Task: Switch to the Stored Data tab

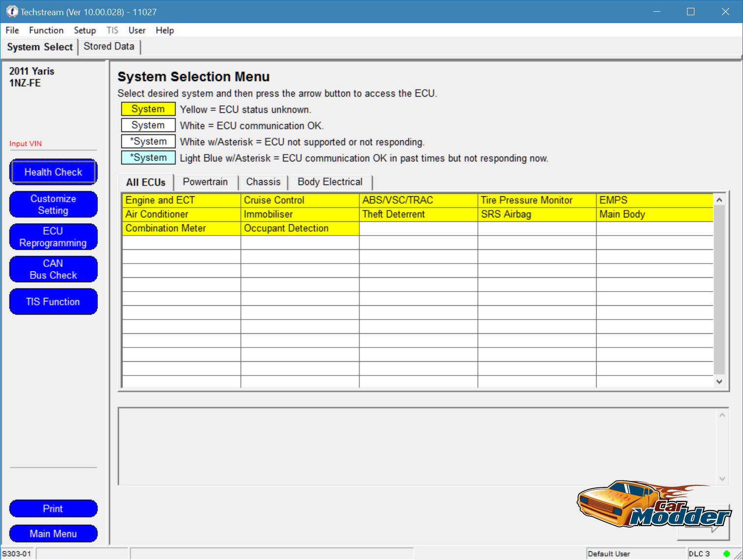Action: click(109, 46)
